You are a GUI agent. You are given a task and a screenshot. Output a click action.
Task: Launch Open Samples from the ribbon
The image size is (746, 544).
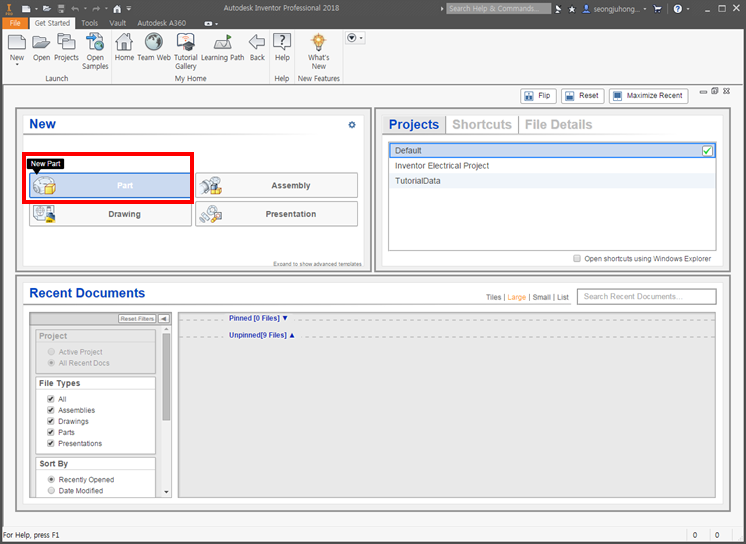(x=95, y=43)
